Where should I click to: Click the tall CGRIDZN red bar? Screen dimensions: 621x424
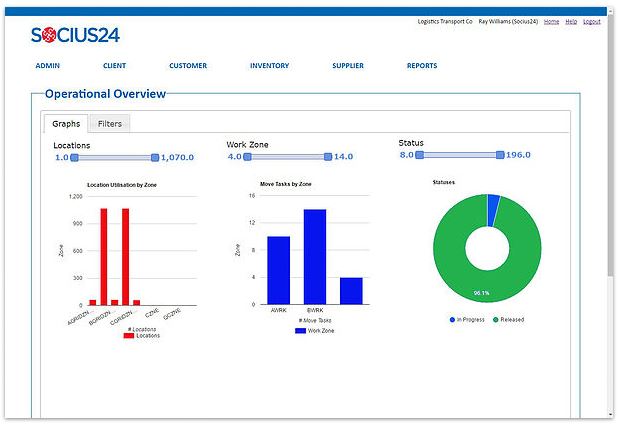point(126,257)
